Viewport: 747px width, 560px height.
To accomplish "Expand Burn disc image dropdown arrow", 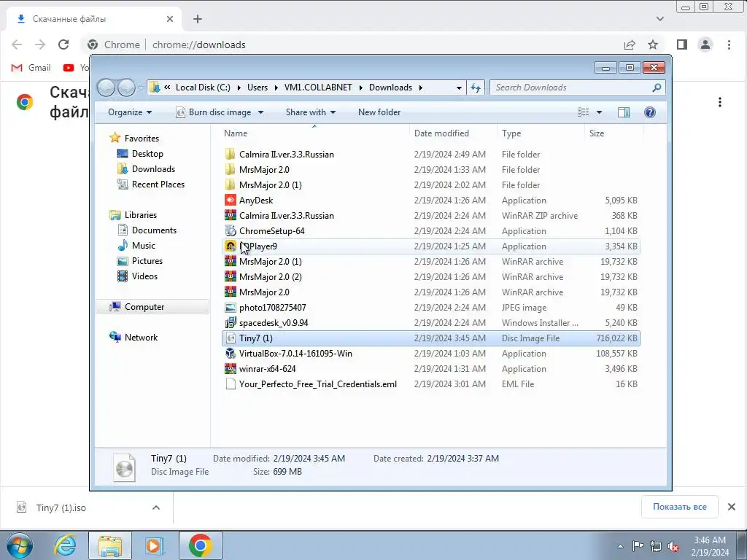I will pyautogui.click(x=260, y=112).
